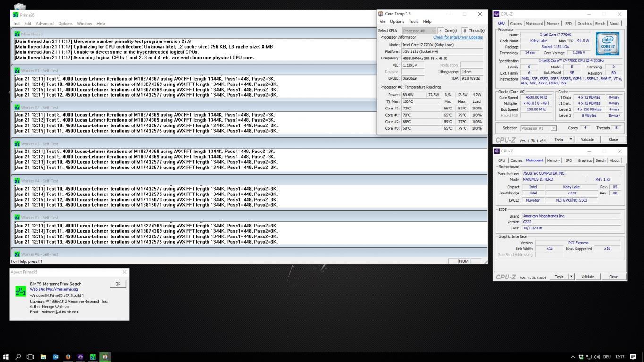Switch to Bench tab in the CPU-Z Processor window
Viewport: 644px width, 362px height.
(600, 23)
